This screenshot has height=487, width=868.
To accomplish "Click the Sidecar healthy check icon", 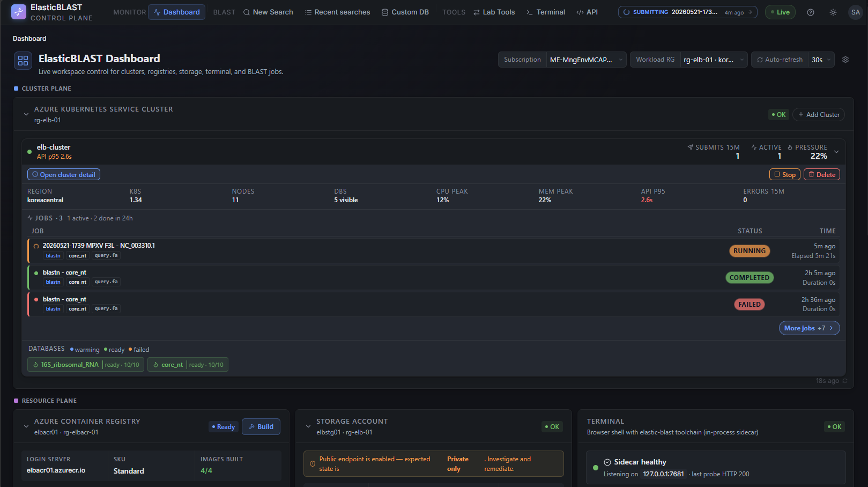I will 607,462.
